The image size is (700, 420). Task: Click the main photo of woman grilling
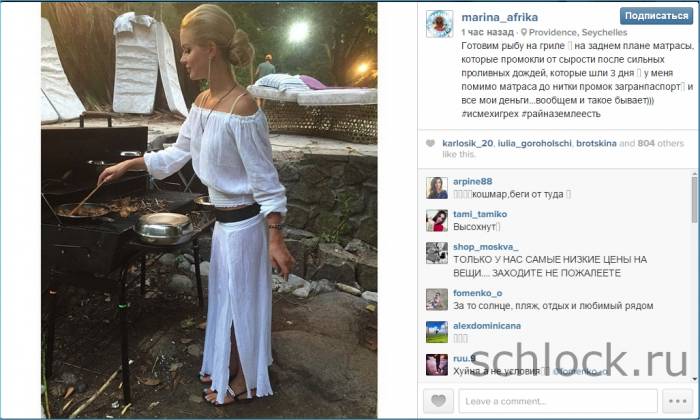209,210
